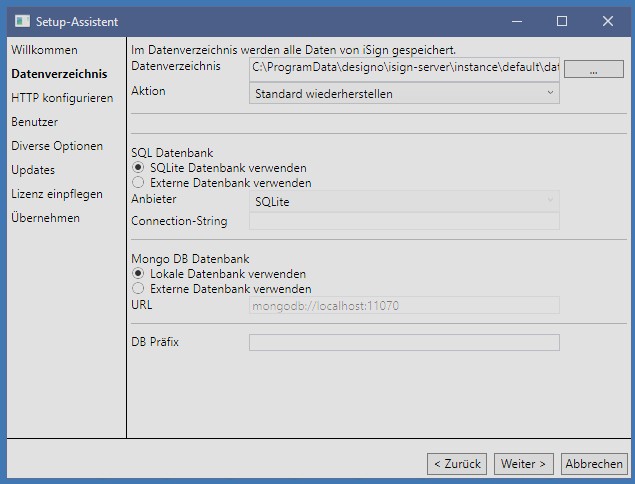
Task: Browse for data directory with ... button
Action: click(593, 69)
